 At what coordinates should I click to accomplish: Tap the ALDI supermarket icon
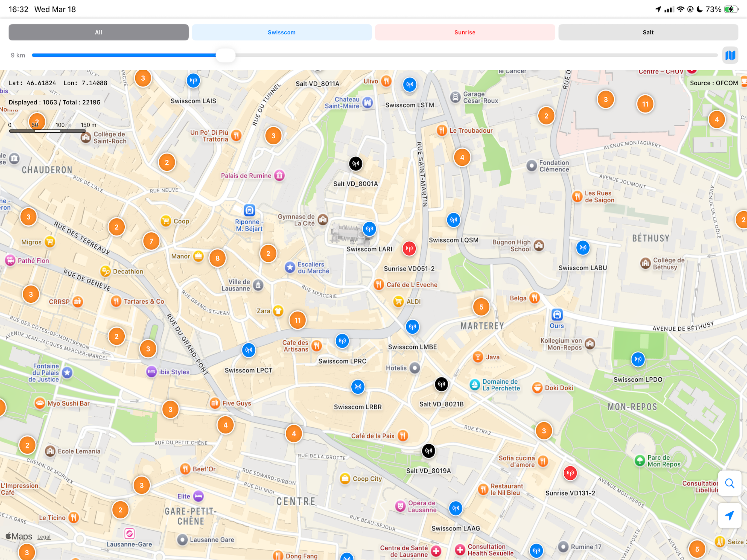(398, 301)
